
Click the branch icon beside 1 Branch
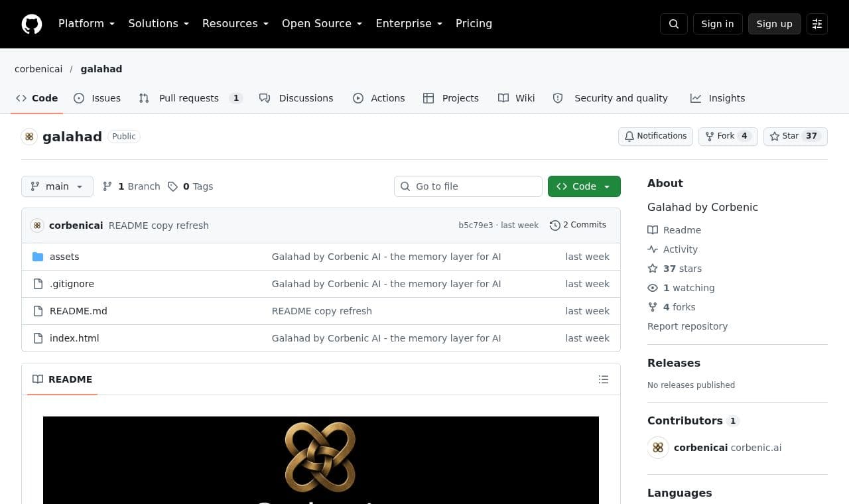tap(107, 186)
